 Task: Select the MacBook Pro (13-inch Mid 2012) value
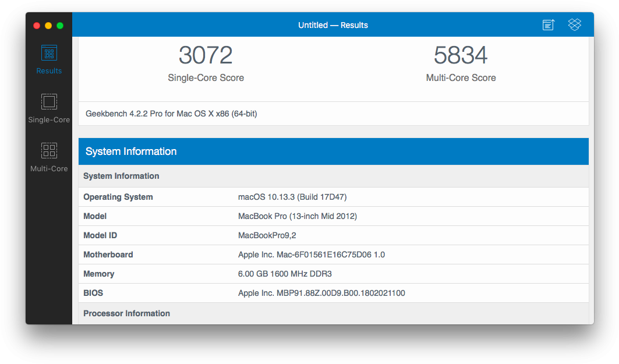[x=298, y=216]
